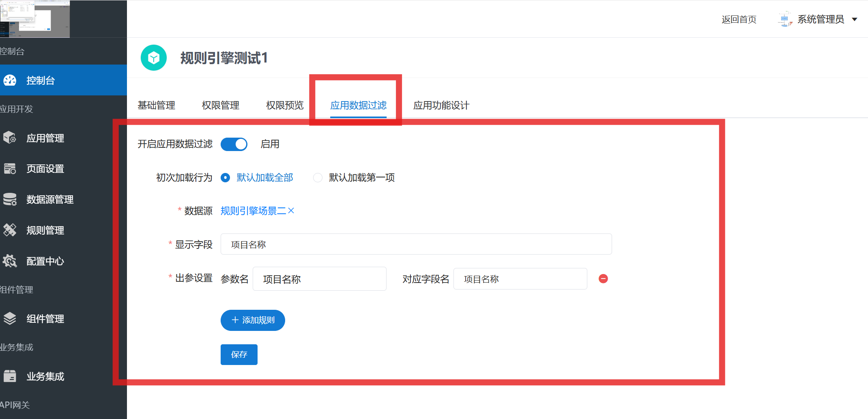Toggle the 开启应用数据过滤 switch

coord(234,144)
